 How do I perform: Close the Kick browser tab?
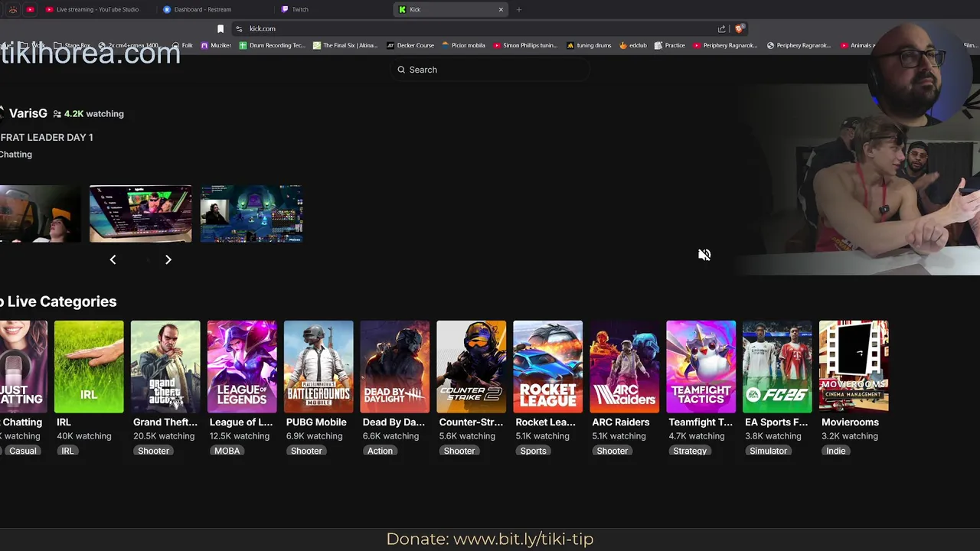[x=501, y=9]
